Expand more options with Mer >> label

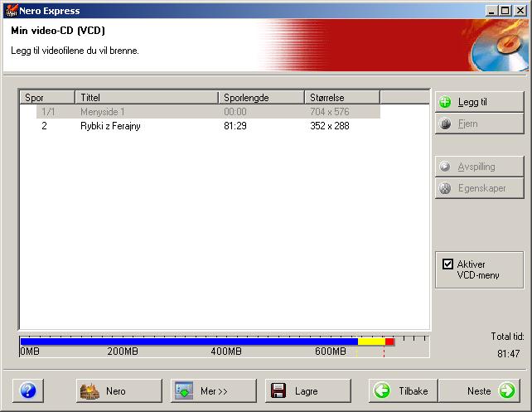point(214,391)
